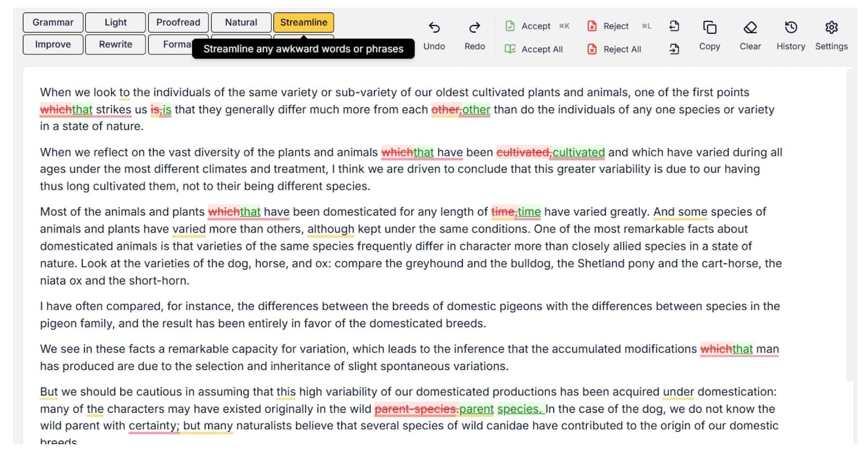
Task: Accept the current suggestion
Action: [535, 26]
